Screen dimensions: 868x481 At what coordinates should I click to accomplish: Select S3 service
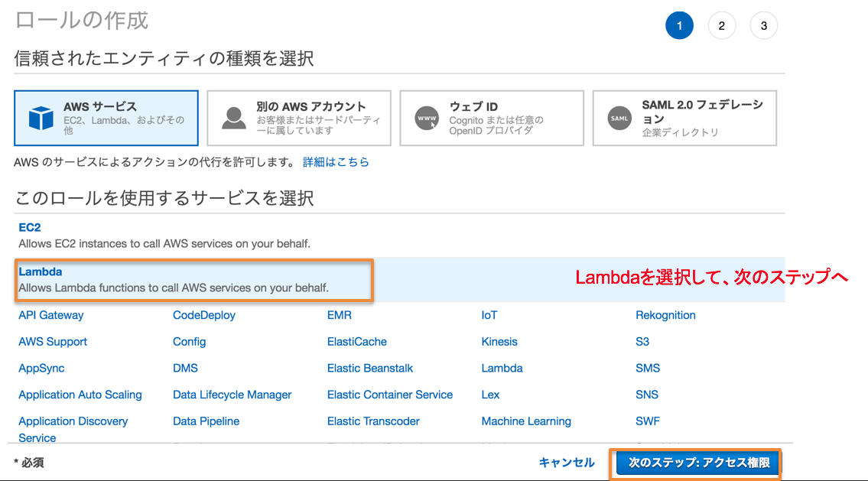(x=642, y=342)
